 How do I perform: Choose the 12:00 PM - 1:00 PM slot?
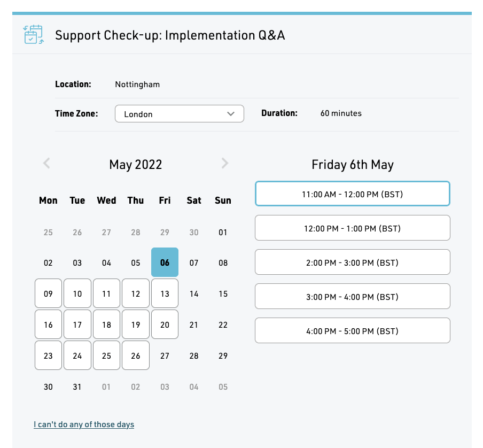[353, 228]
